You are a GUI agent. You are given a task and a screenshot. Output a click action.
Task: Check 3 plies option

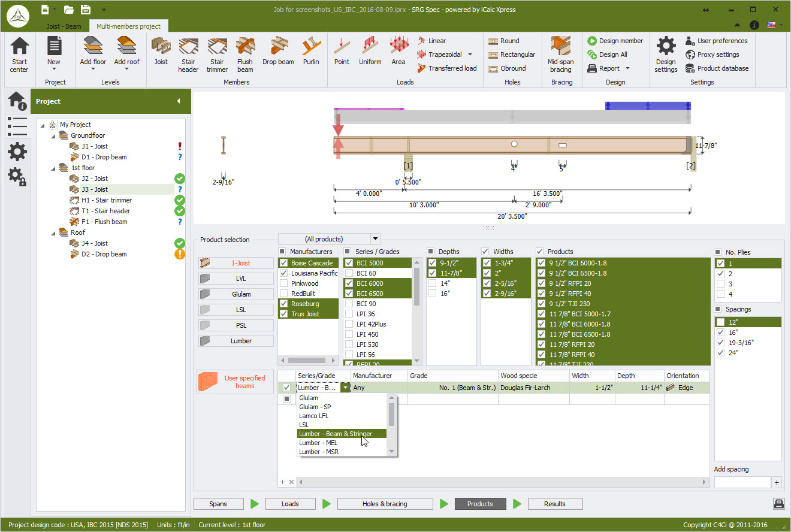[720, 284]
